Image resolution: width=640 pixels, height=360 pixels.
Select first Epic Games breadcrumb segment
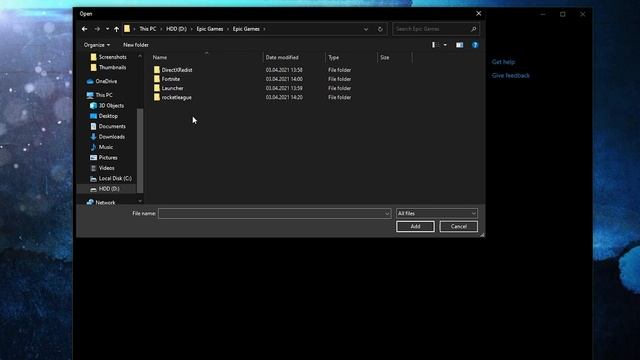[x=210, y=29]
